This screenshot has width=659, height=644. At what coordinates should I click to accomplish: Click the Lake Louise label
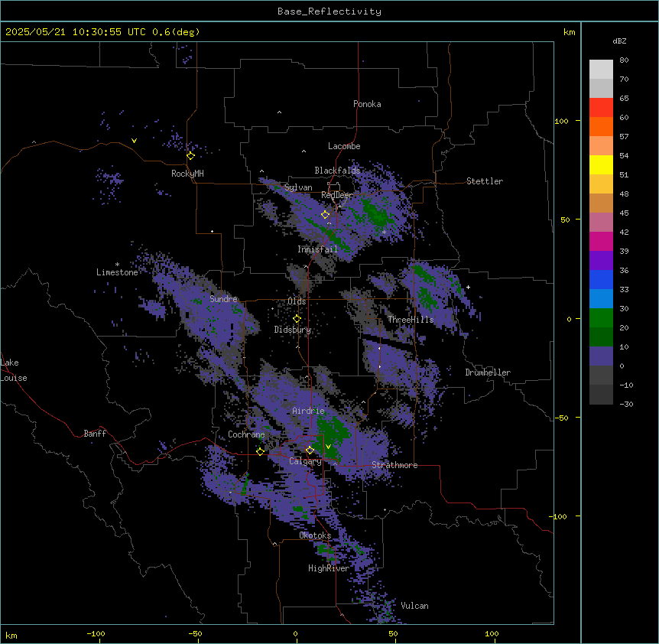click(14, 370)
